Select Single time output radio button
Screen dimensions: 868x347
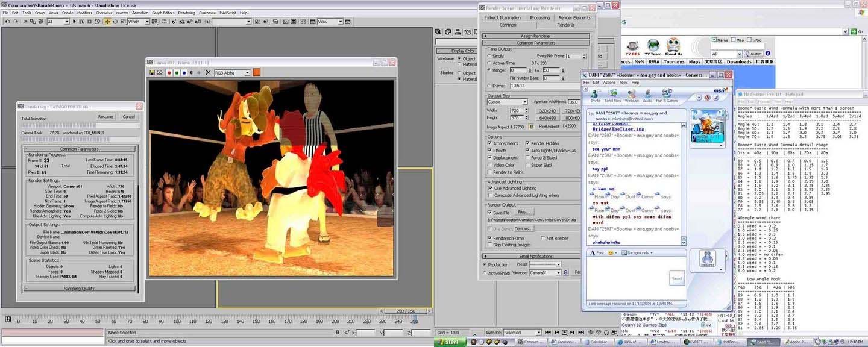489,56
